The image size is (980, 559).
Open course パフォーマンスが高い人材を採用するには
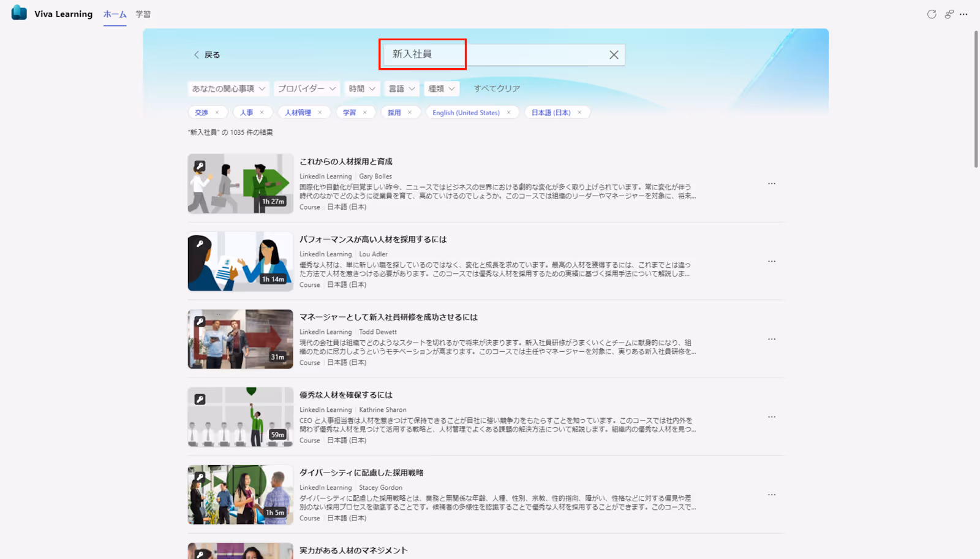(373, 240)
